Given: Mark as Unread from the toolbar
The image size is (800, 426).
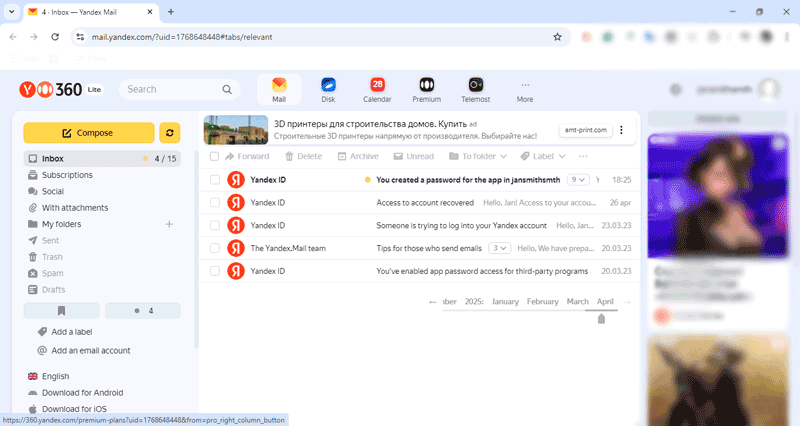Looking at the screenshot, I should click(x=414, y=156).
